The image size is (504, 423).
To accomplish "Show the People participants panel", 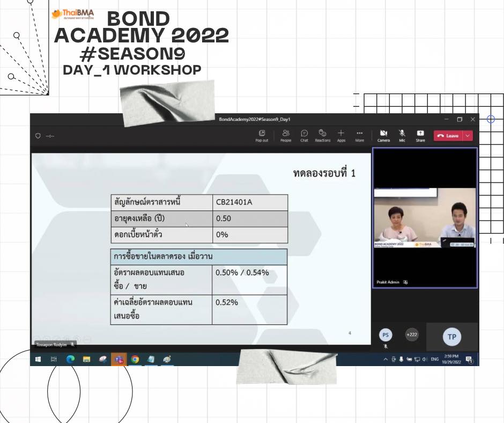I will point(286,135).
